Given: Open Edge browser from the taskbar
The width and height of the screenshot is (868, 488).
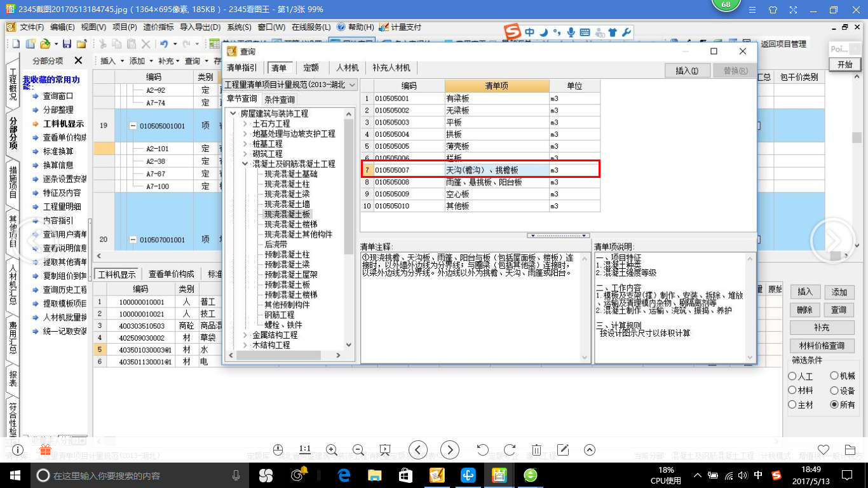Looking at the screenshot, I should 344,475.
